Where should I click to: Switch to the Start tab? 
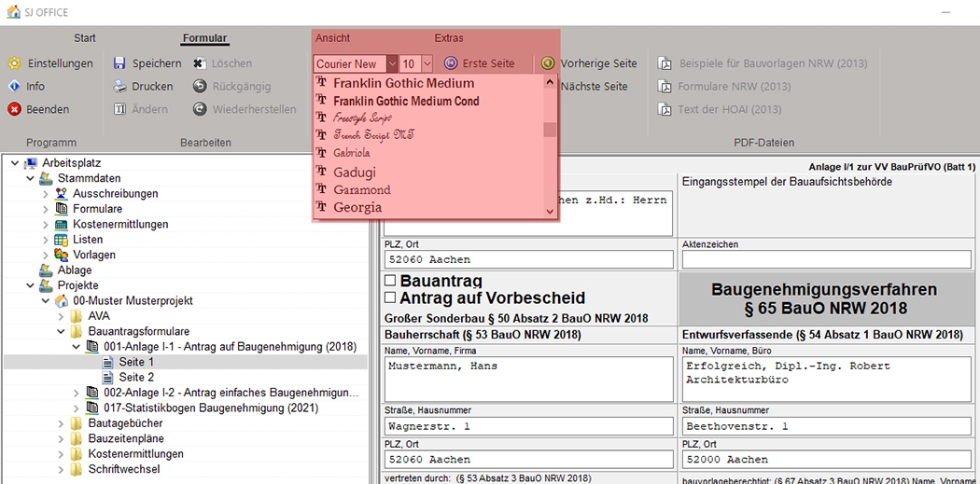85,38
